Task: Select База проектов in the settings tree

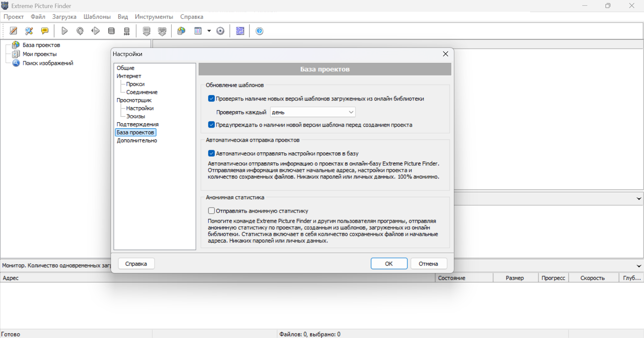Action: click(x=136, y=132)
